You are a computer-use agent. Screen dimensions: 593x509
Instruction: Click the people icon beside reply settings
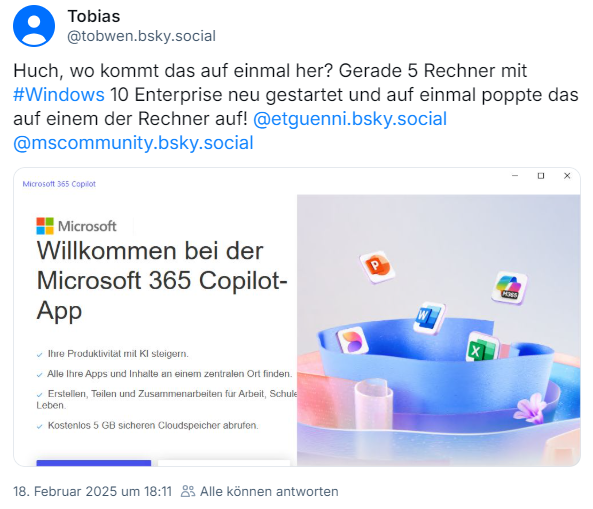tap(188, 491)
